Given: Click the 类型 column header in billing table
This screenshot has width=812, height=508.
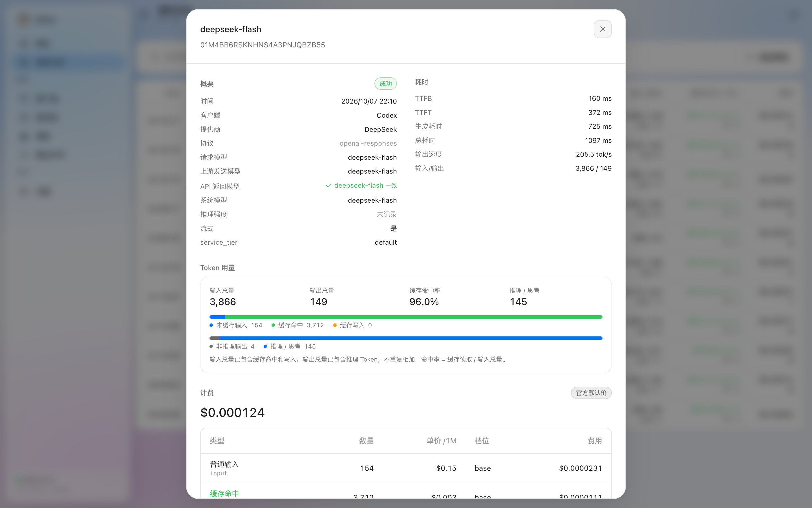Looking at the screenshot, I should [217, 441].
